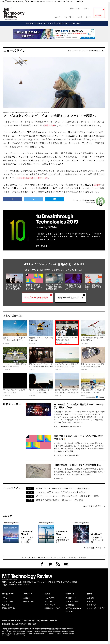Open the IKEA robot furniture newsline item
110x644 pixels.
[68, 496]
